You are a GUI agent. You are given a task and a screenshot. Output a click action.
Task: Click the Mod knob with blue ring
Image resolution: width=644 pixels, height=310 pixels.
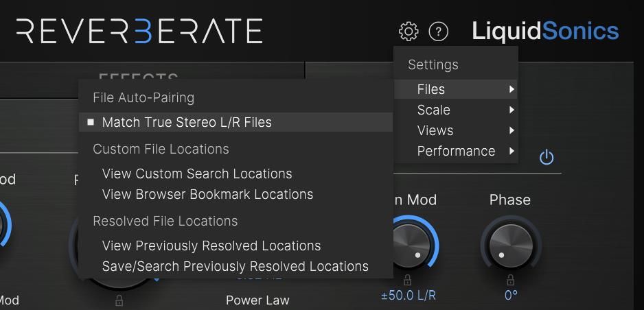click(413, 246)
